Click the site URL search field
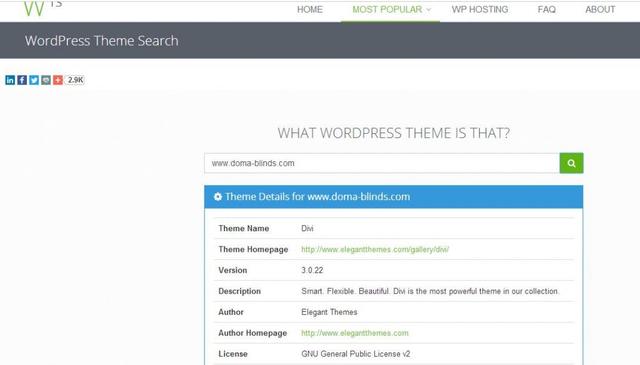640x365 pixels. [x=382, y=163]
